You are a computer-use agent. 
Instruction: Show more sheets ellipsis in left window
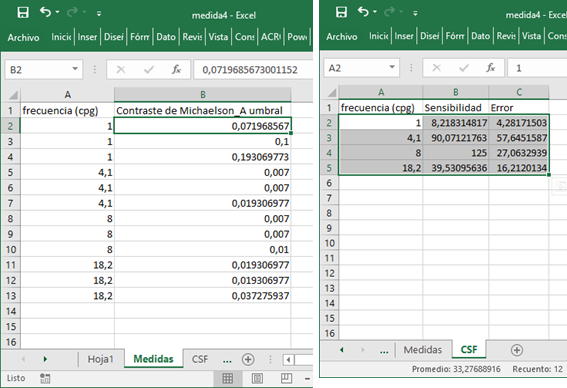(227, 360)
